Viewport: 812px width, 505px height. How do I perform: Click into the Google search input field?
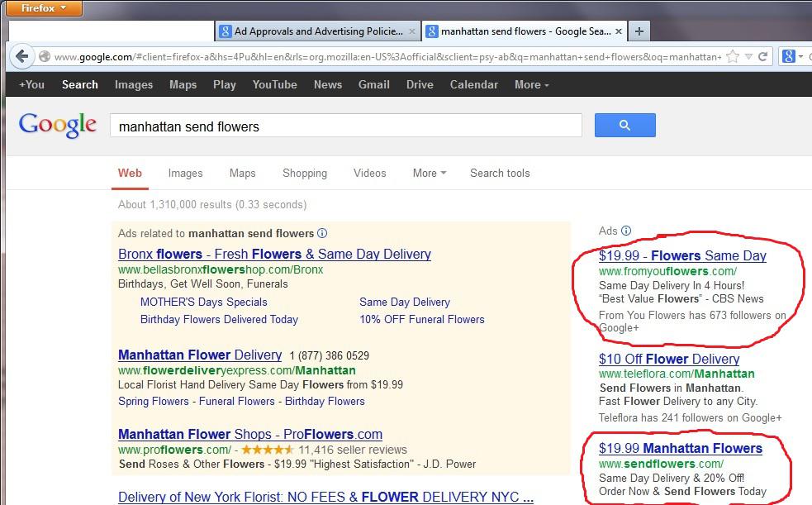[346, 126]
